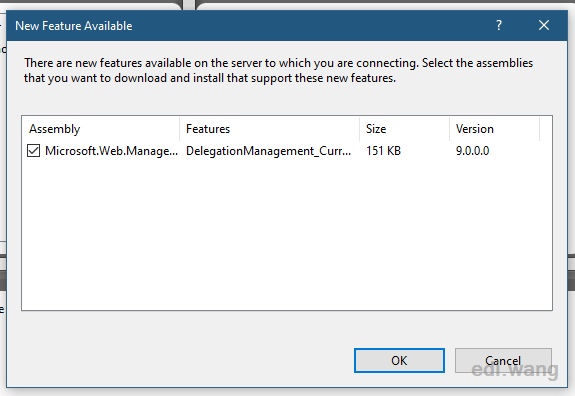Screen dimensions: 575x396
Task: Click empty area of assemblies list
Action: 287,235
